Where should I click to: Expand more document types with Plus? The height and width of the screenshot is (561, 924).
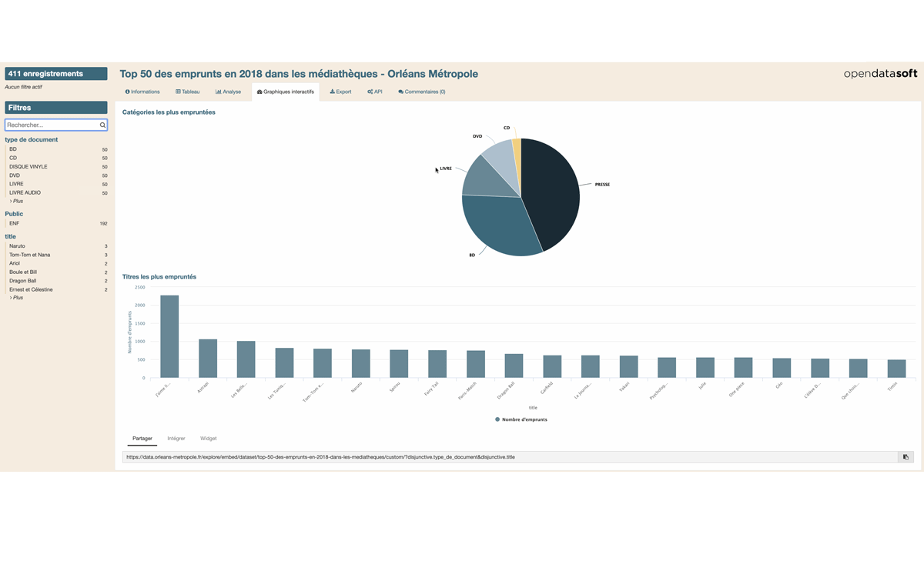[16, 201]
